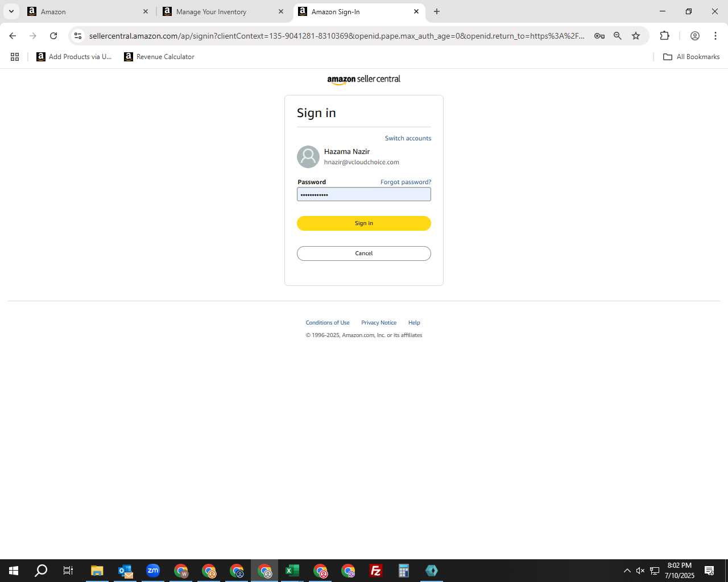728x582 pixels.
Task: Focus the Password input field
Action: (364, 194)
